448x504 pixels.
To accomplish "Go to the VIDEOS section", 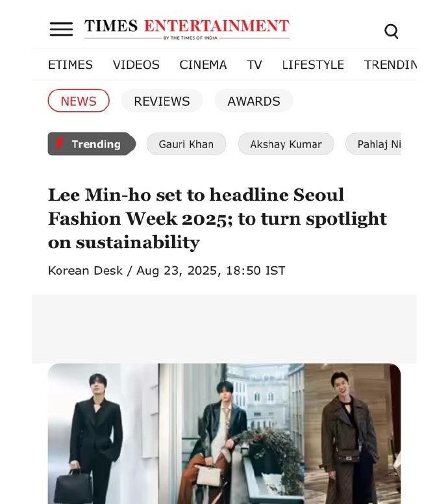I will (x=136, y=64).
